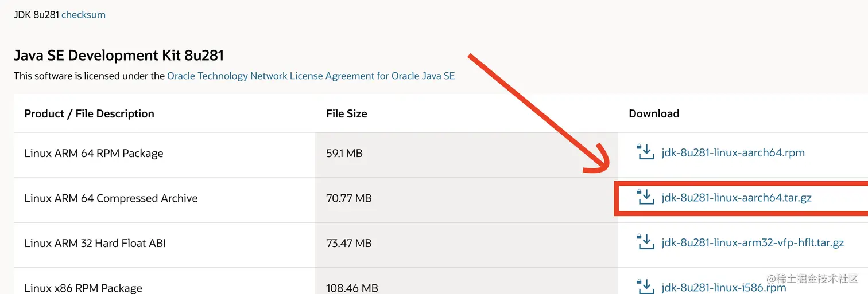Screen dimensions: 868x294
Task: Click the Download column header
Action: pos(654,113)
